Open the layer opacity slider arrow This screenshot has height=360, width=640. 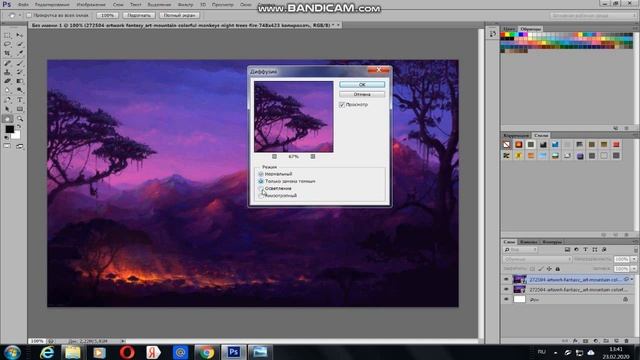(x=634, y=259)
